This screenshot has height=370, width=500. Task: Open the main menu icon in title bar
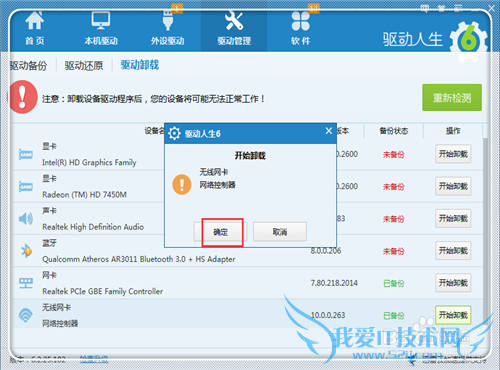(458, 8)
